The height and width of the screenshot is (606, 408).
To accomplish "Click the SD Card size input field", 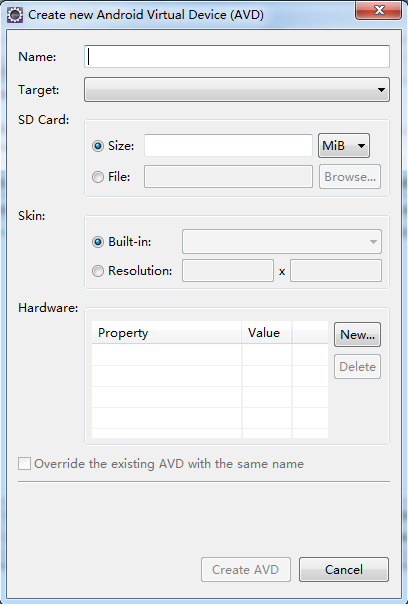I will [228, 145].
